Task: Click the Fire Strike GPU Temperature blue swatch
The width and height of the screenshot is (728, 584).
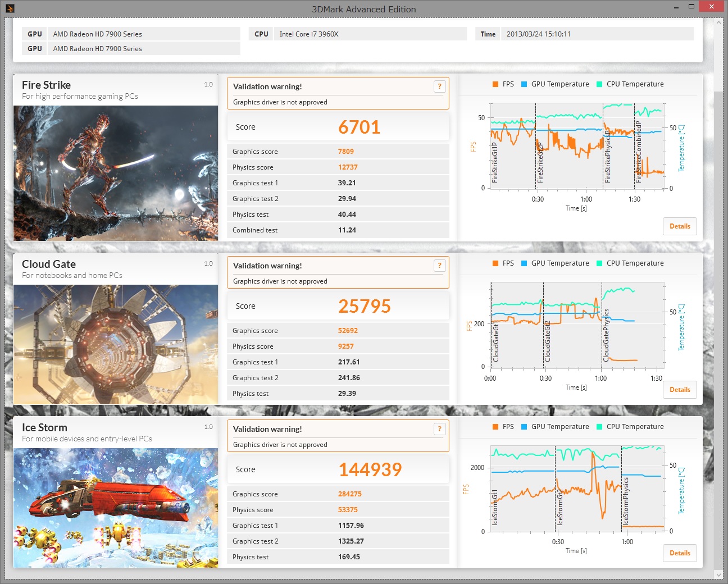Action: tap(524, 84)
